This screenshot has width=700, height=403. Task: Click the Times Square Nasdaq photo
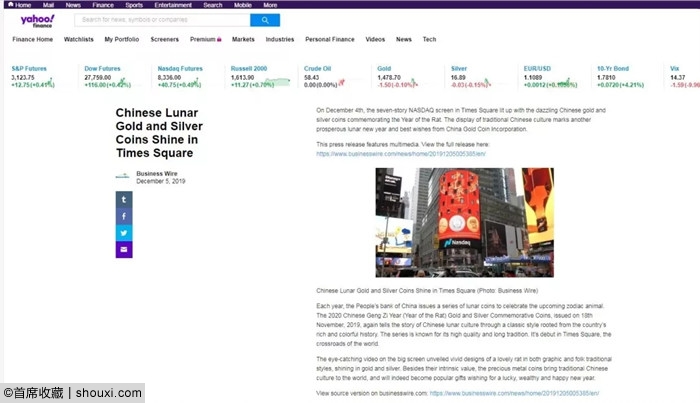tap(464, 223)
